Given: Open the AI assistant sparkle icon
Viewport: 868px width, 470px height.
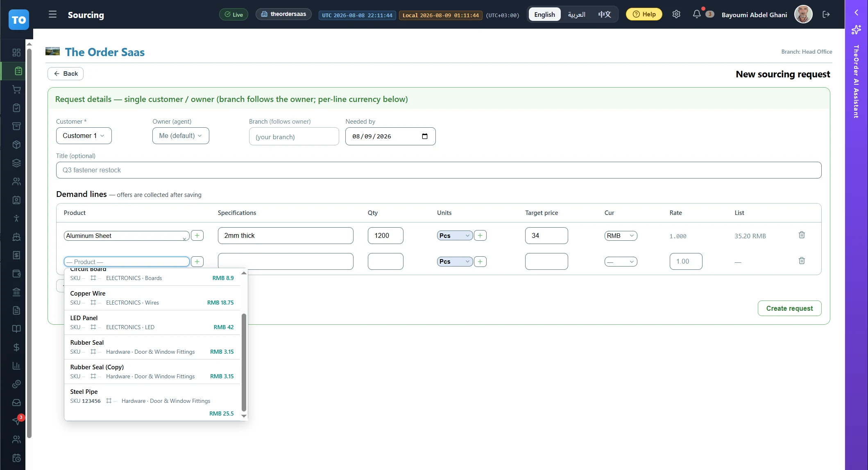Looking at the screenshot, I should pos(856,29).
